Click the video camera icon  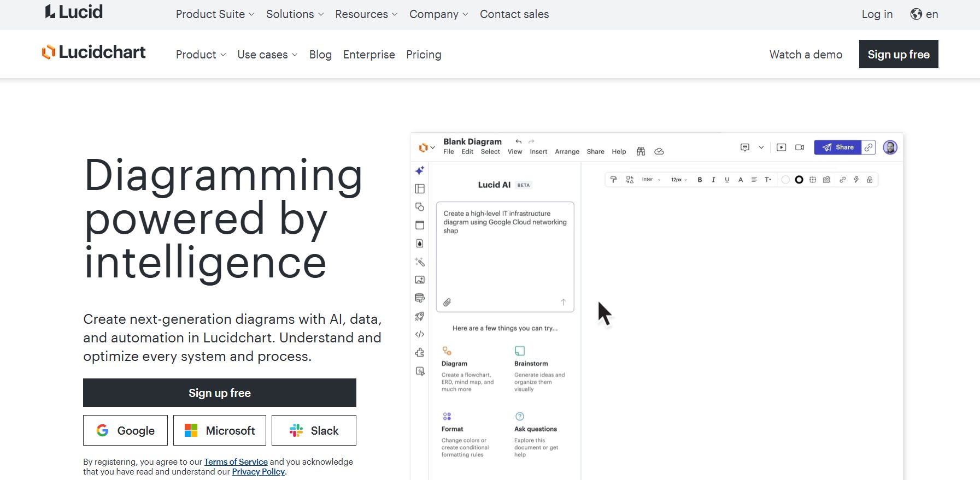pos(800,147)
